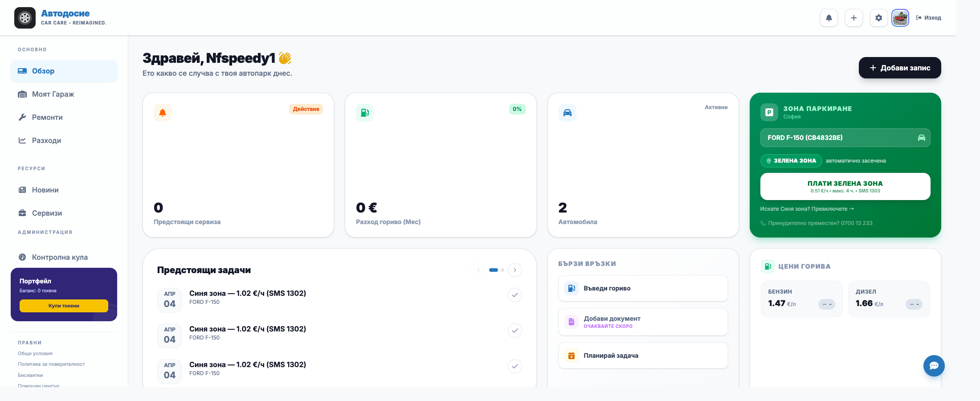
Task: Click the car icon in Автомобила card
Action: (x=568, y=113)
